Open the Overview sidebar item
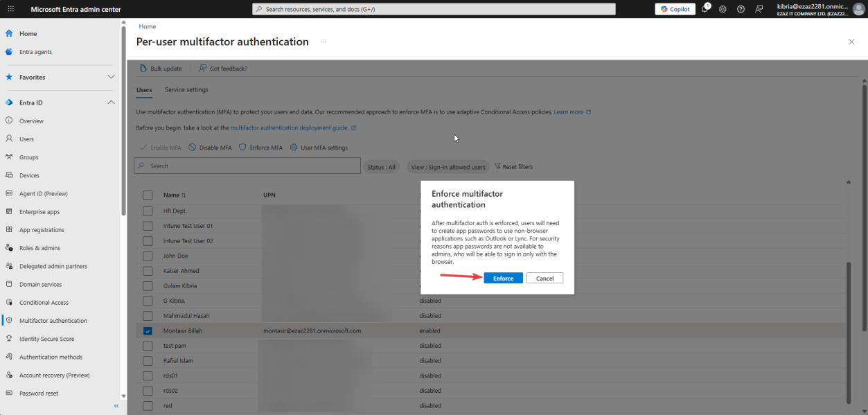The width and height of the screenshot is (868, 415). pos(31,121)
